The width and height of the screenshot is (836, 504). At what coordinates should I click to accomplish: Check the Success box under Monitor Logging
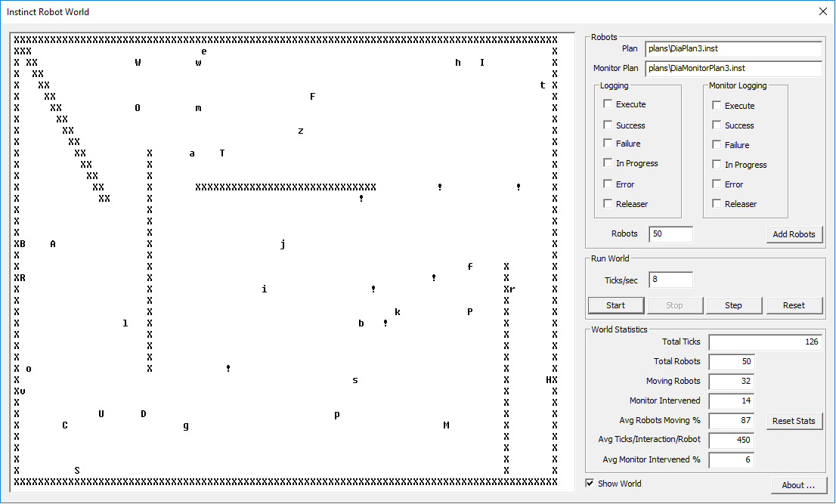(x=717, y=125)
